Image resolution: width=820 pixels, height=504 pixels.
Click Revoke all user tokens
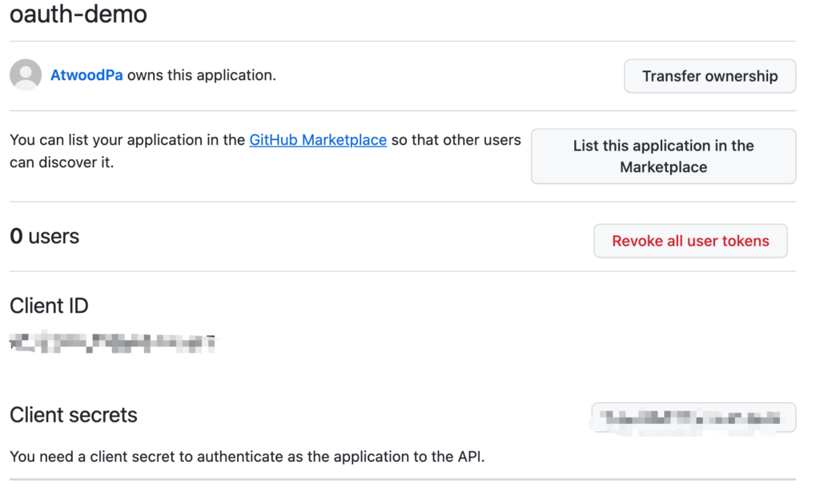click(690, 241)
